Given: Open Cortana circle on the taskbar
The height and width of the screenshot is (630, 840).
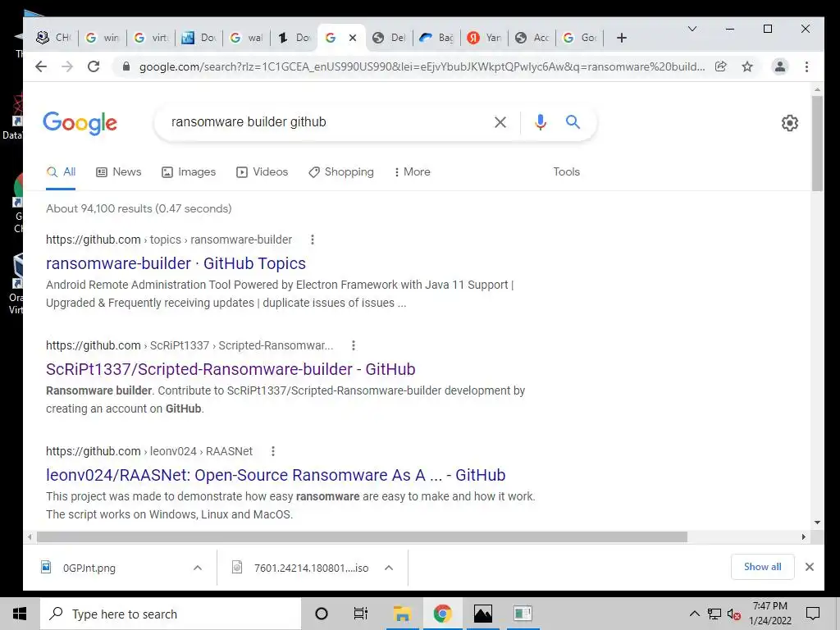Looking at the screenshot, I should (322, 614).
